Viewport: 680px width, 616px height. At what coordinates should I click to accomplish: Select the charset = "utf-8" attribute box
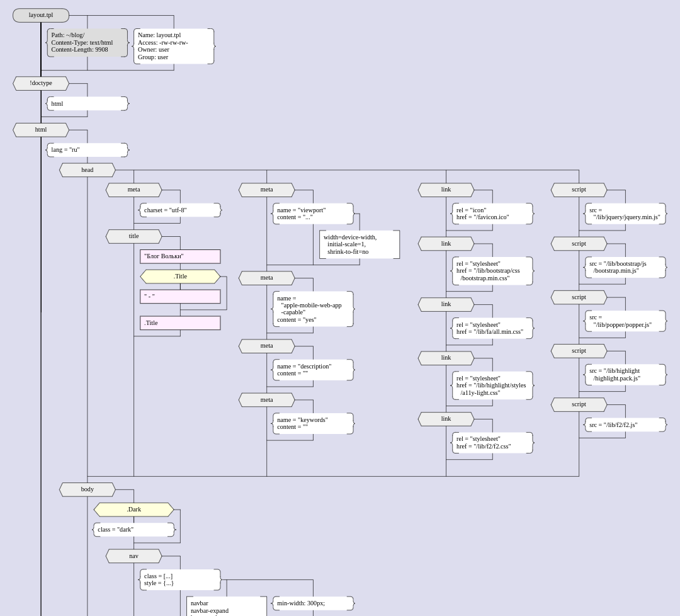(180, 210)
